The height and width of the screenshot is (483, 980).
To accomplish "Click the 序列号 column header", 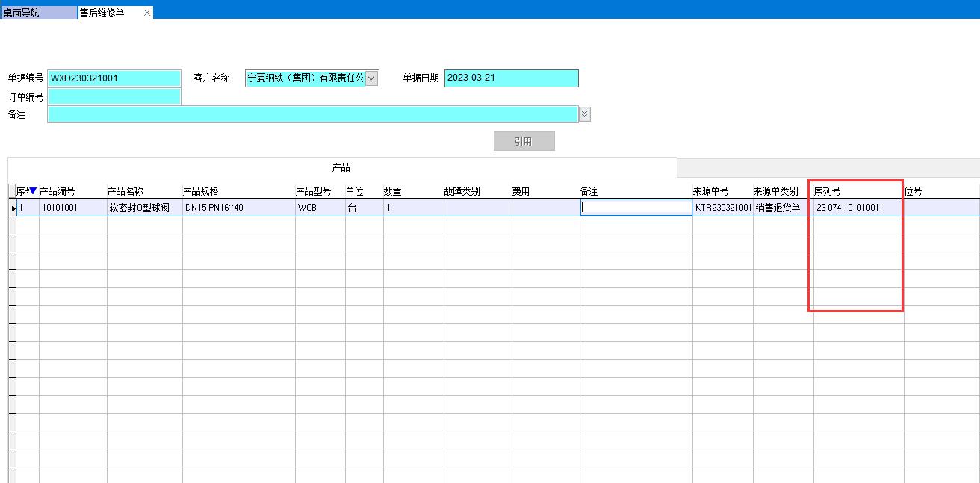I will point(828,191).
